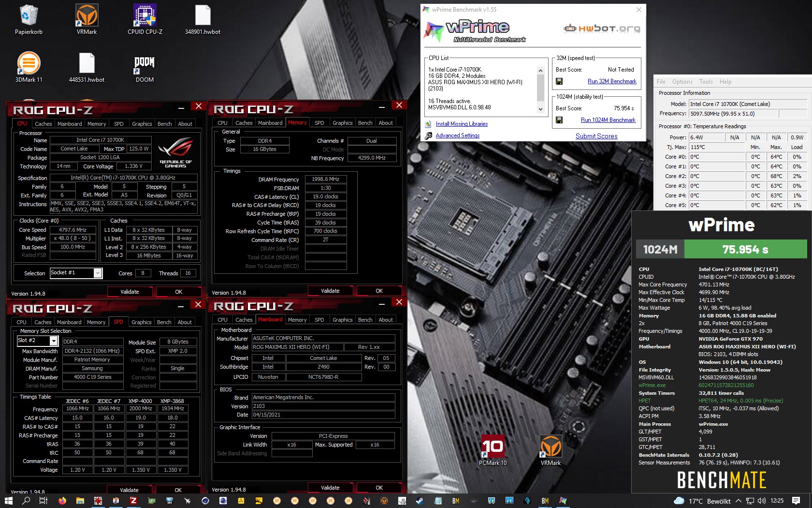Switch to Caches tab in the CPU-Z window showing the CPU tab

43,124
